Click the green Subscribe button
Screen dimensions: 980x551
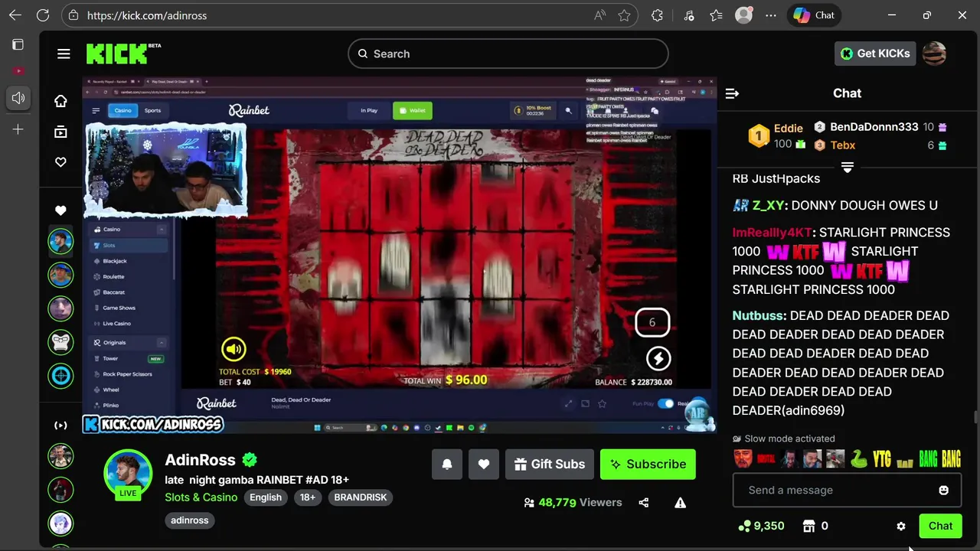tap(648, 464)
